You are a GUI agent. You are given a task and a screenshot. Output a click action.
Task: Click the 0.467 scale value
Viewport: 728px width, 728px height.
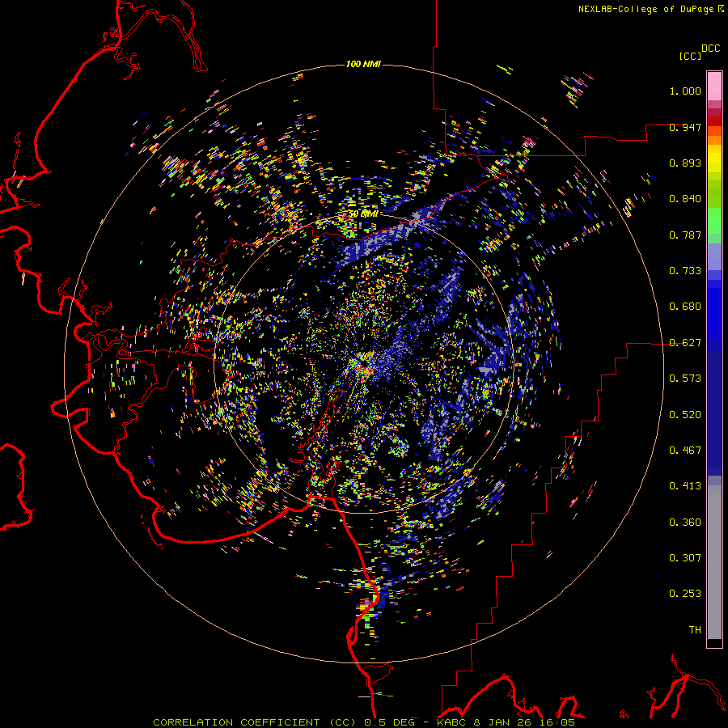(x=685, y=451)
